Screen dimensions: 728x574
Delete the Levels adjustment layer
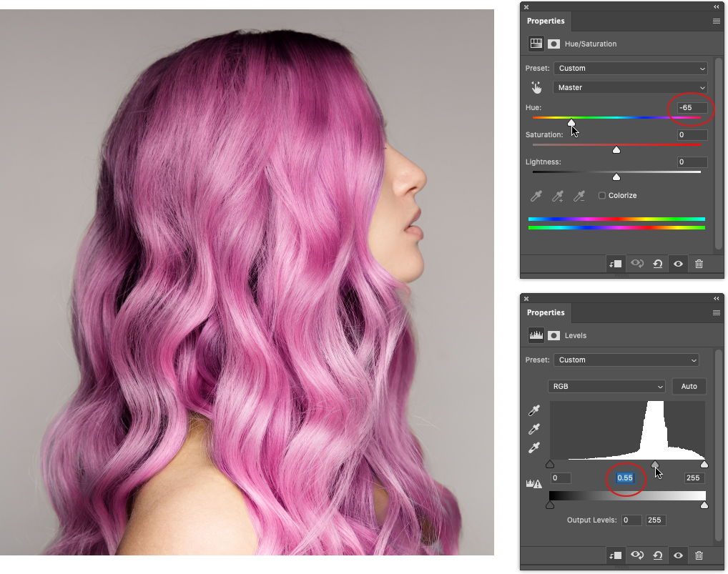[699, 555]
